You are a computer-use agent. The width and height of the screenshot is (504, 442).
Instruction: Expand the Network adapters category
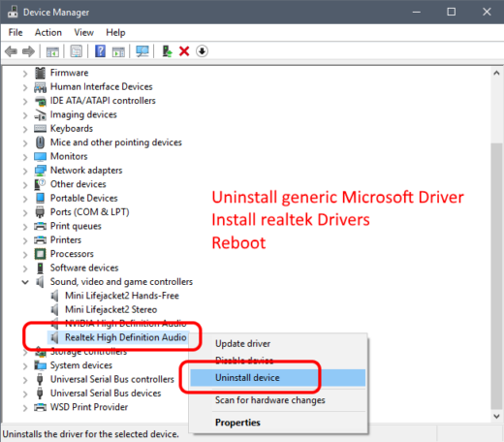pyautogui.click(x=25, y=171)
